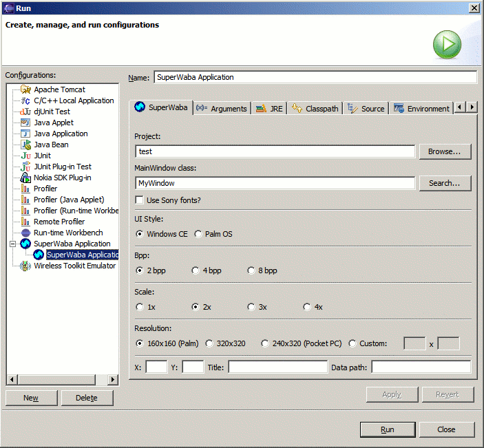Select the Palm OS UI style

click(198, 234)
